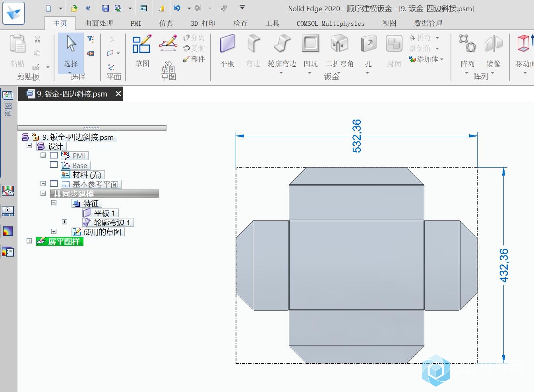Select the Tab (平板) tool

[x=227, y=50]
